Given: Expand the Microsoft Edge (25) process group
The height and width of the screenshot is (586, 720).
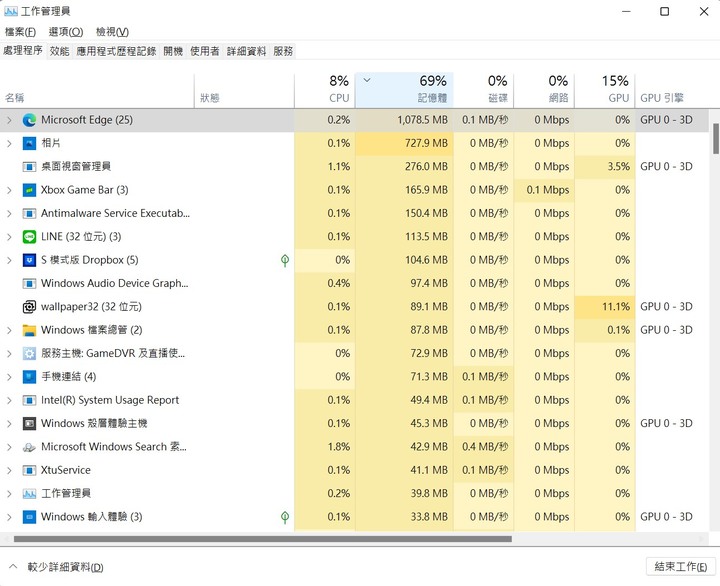Looking at the screenshot, I should [9, 120].
